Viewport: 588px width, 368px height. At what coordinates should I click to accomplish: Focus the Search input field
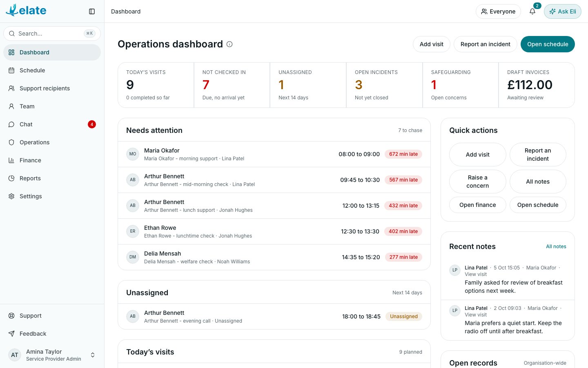tap(52, 34)
